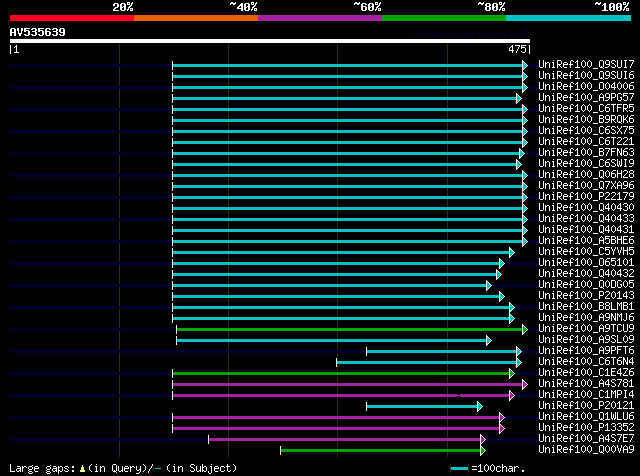Screen dimensions: 640x476
Task: Click the UniRef100_Q40430 label
Action: pos(586,208)
